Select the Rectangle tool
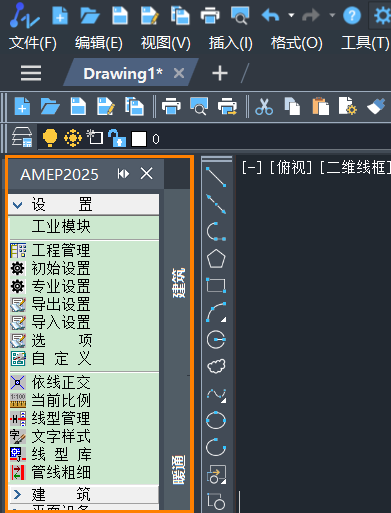 [x=216, y=285]
